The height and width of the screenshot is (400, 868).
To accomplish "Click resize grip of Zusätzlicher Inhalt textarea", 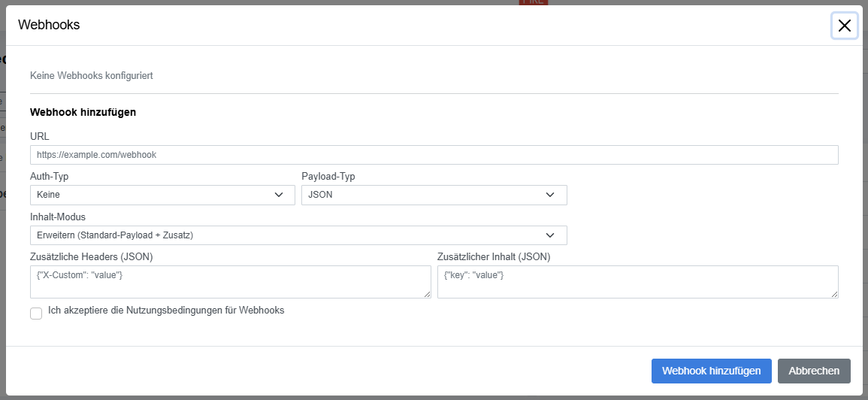I will pyautogui.click(x=835, y=295).
